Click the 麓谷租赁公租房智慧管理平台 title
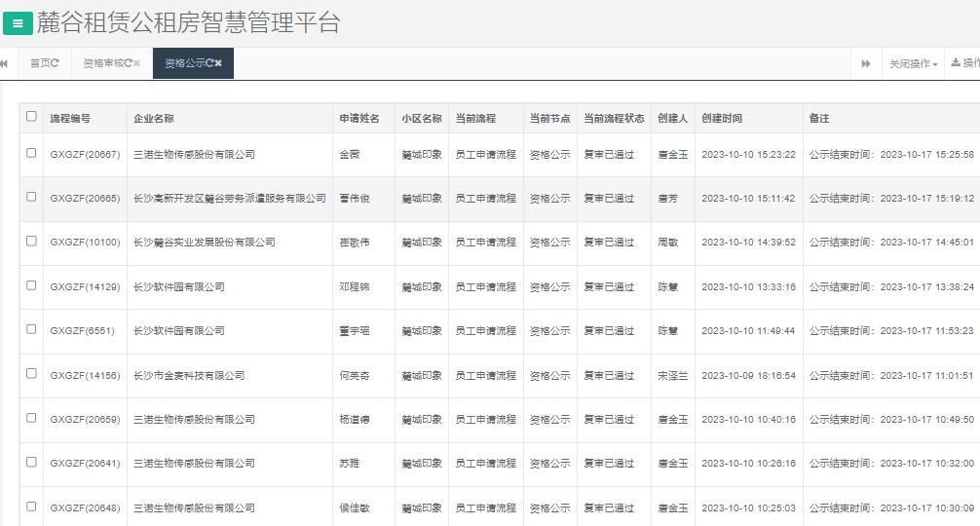The height and width of the screenshot is (526, 980). click(x=188, y=23)
